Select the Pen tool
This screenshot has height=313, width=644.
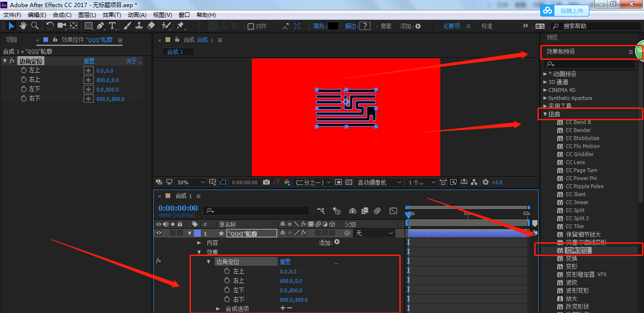(100, 26)
